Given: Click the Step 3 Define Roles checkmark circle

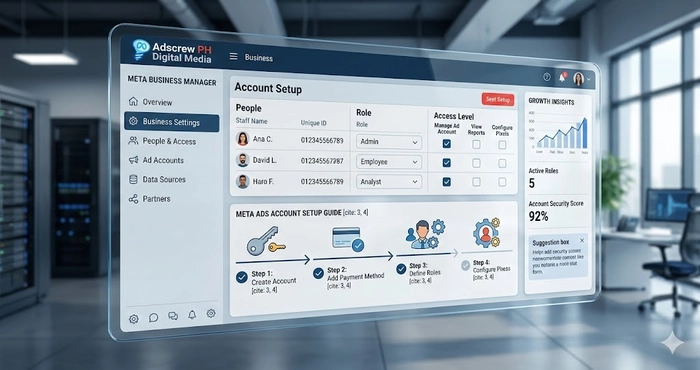Looking at the screenshot, I should click(x=401, y=269).
